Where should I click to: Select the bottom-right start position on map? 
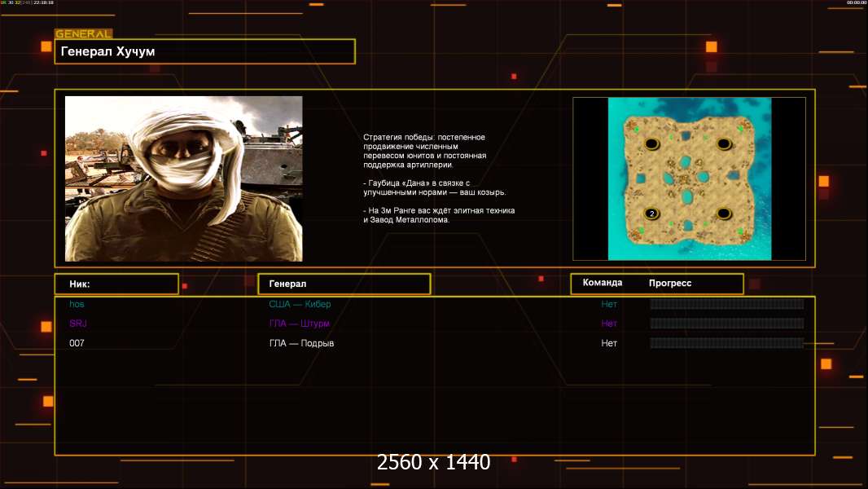tap(724, 214)
